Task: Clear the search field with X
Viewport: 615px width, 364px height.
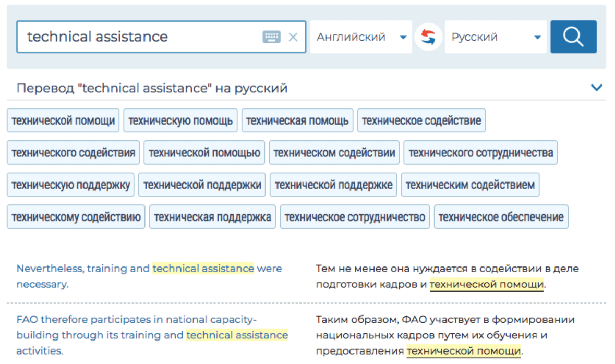Action: (293, 37)
